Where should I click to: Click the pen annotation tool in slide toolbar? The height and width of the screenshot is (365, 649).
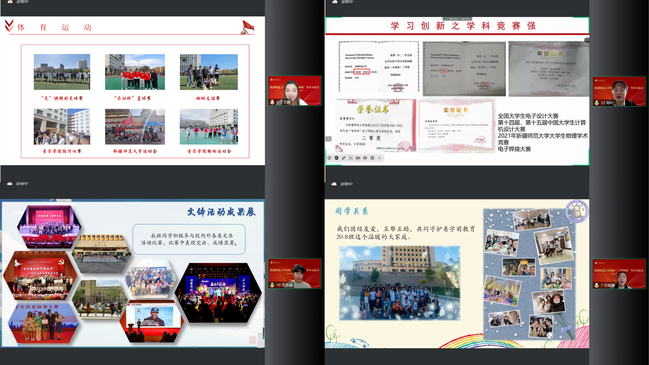[x=344, y=158]
